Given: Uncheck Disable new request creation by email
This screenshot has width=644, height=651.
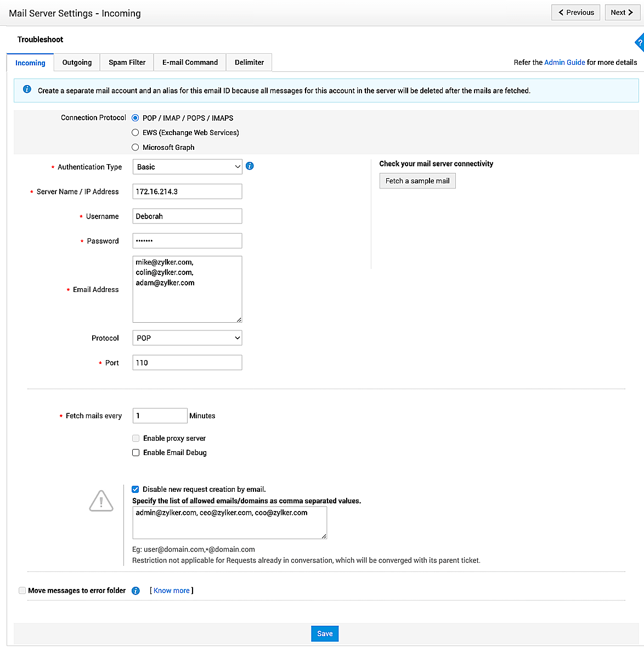Looking at the screenshot, I should pos(135,489).
